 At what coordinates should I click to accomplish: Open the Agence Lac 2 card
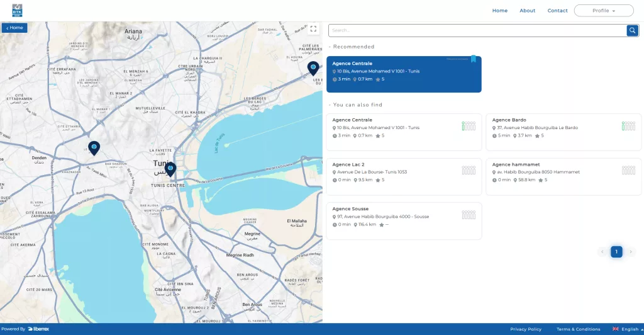click(x=404, y=176)
